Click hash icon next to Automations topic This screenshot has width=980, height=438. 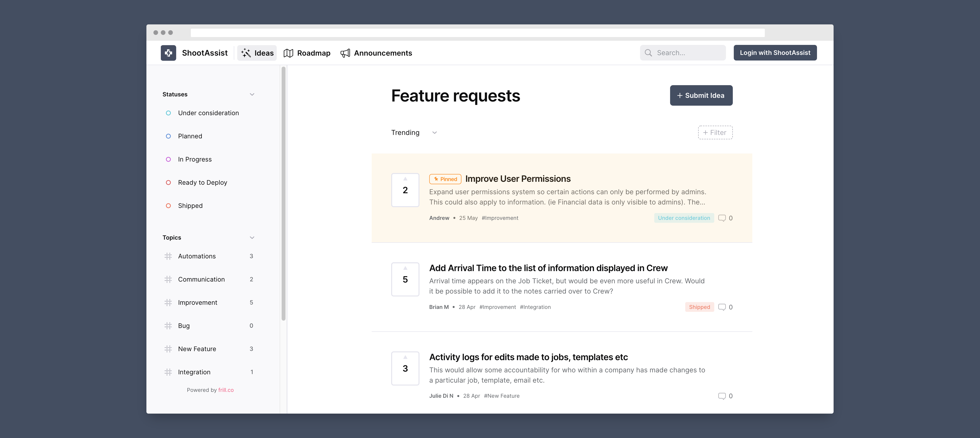click(x=168, y=256)
